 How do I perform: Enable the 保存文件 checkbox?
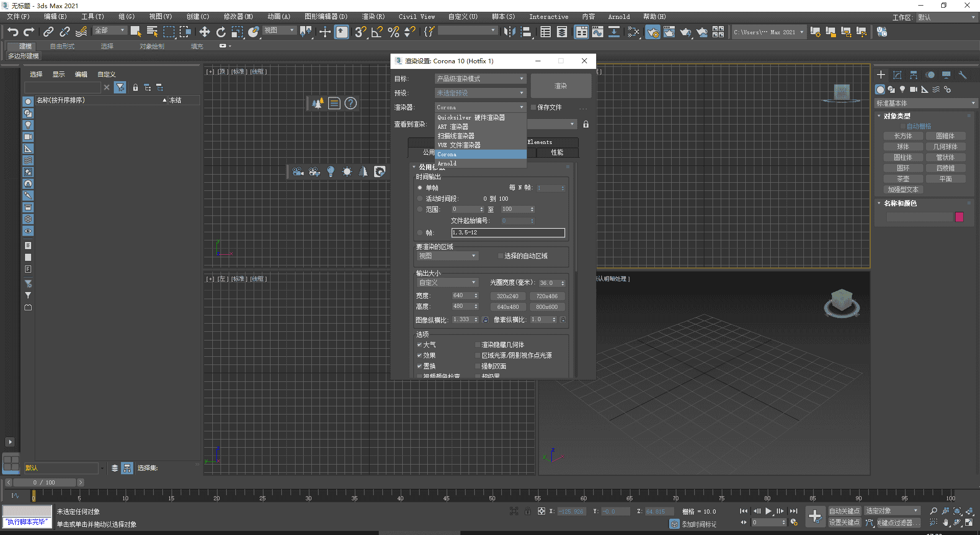(x=533, y=107)
